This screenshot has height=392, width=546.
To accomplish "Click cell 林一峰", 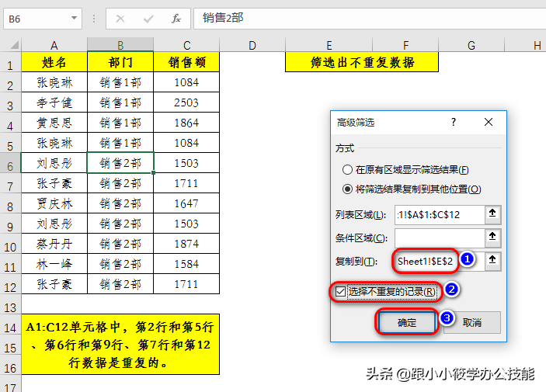I will pos(54,264).
